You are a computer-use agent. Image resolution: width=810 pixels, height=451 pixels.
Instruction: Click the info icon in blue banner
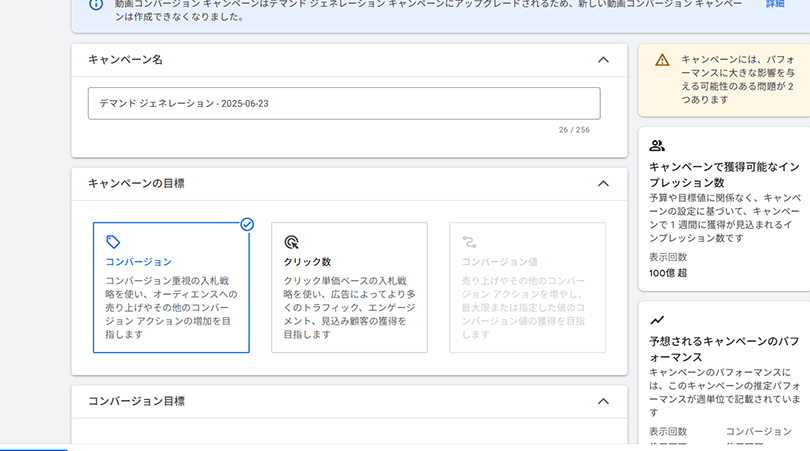click(96, 4)
